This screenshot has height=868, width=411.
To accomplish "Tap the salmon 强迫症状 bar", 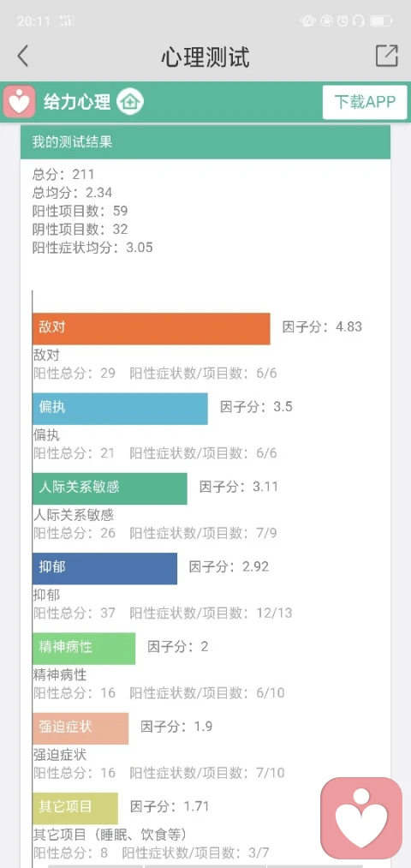I will [80, 728].
